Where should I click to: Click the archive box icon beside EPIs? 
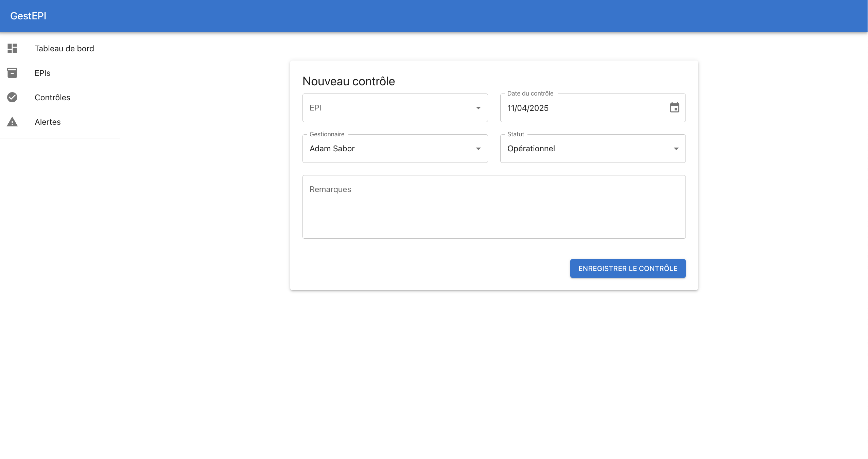12,73
